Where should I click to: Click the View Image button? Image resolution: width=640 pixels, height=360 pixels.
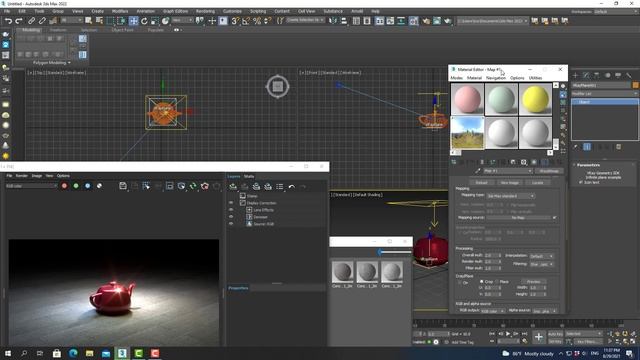[x=509, y=182]
